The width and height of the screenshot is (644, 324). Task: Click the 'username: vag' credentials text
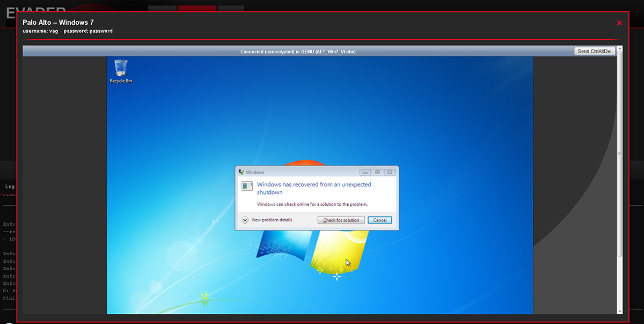(40, 31)
